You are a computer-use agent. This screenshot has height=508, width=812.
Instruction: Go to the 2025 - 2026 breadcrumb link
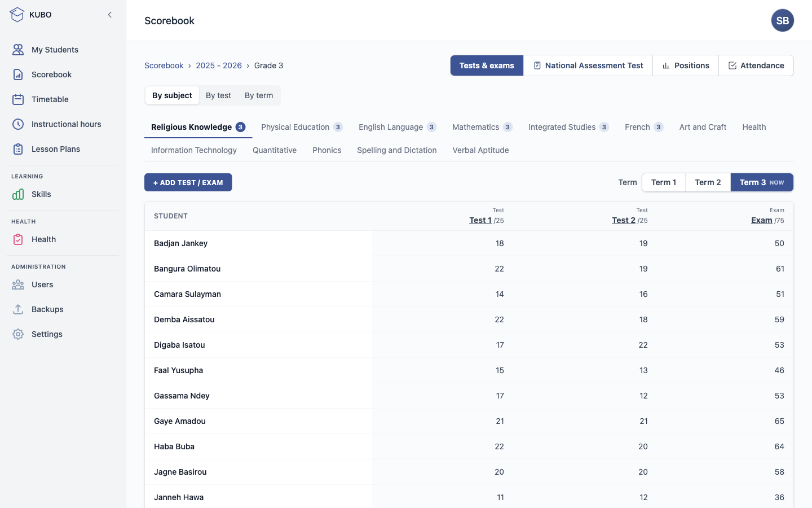point(219,65)
